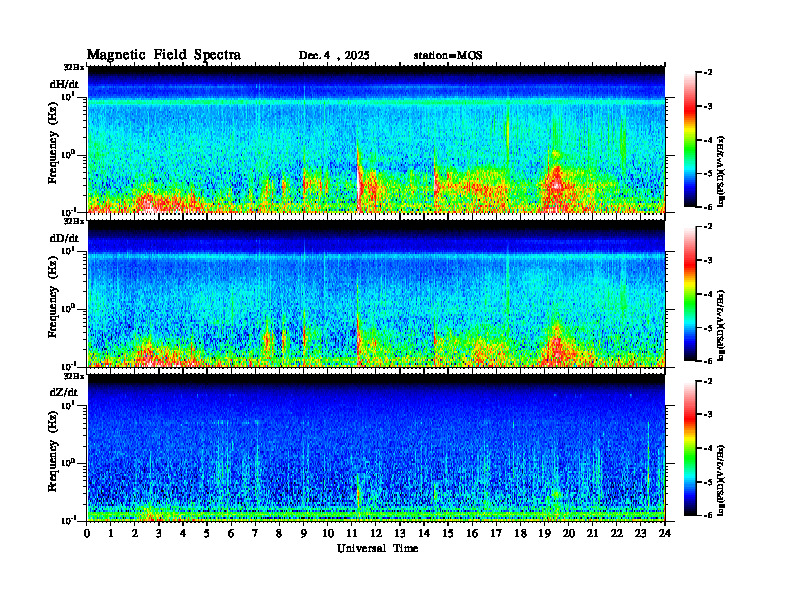This screenshot has width=792, height=612.
Task: Click the "-2" value on dH/dt color scale
Action: [708, 73]
